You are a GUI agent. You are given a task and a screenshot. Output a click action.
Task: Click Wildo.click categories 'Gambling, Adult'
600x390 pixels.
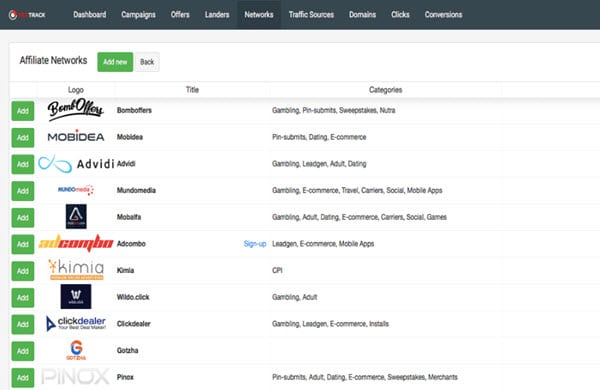pos(294,297)
